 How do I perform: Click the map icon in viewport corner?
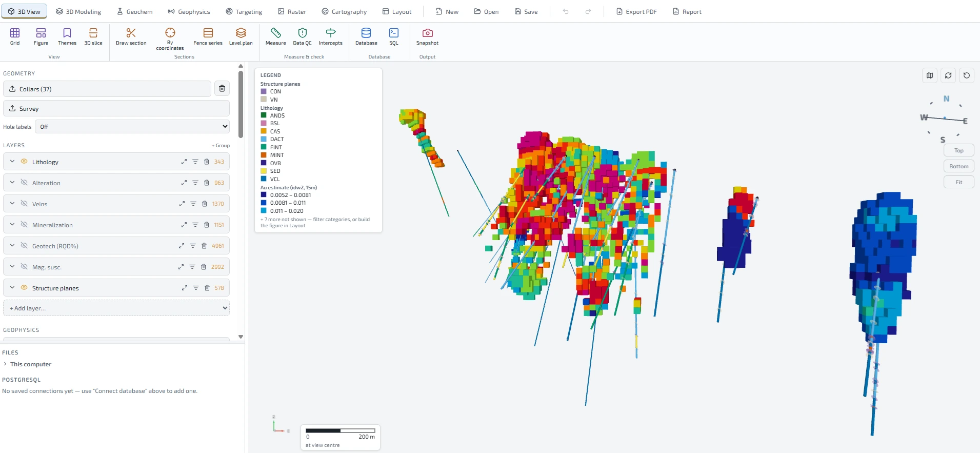(x=930, y=75)
